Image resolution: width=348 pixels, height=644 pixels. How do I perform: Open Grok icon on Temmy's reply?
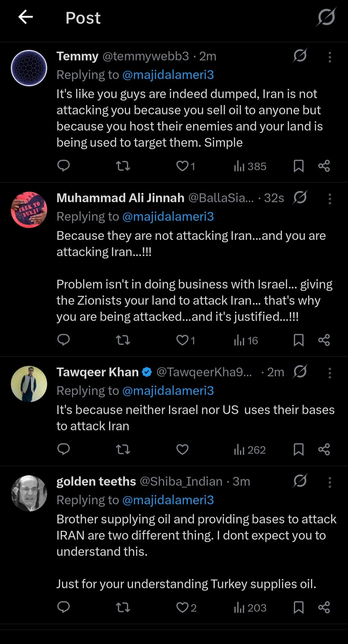point(300,55)
